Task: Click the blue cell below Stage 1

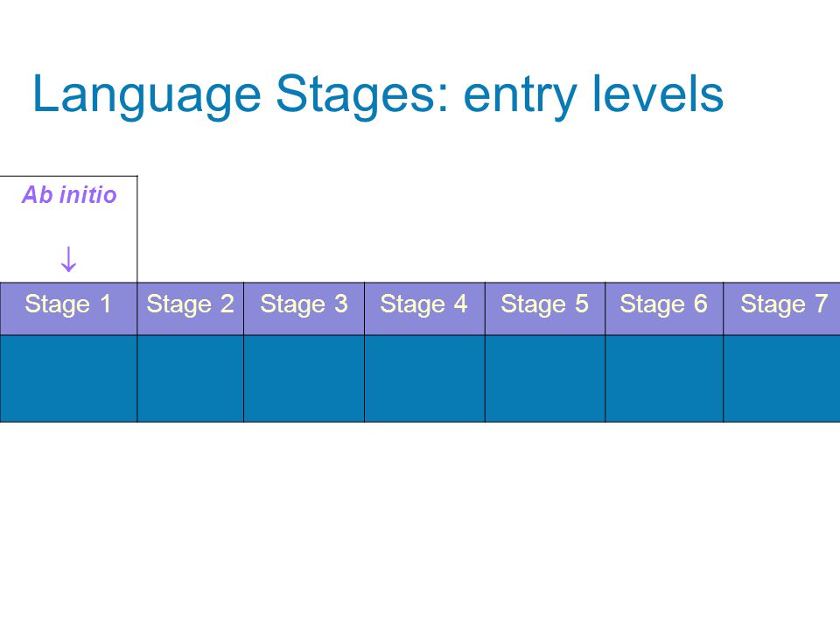Action: 68,379
